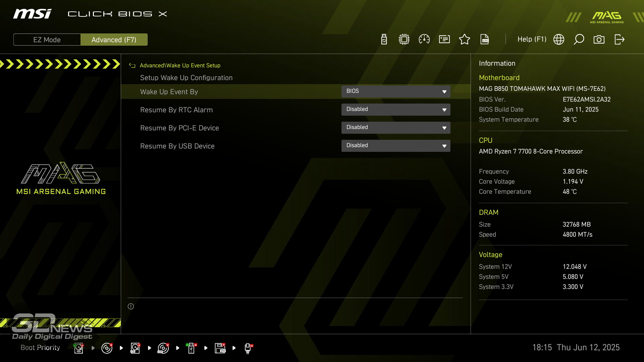Click the Core Temperature 48 °C value
Screen dimensions: 644x362
click(570, 192)
